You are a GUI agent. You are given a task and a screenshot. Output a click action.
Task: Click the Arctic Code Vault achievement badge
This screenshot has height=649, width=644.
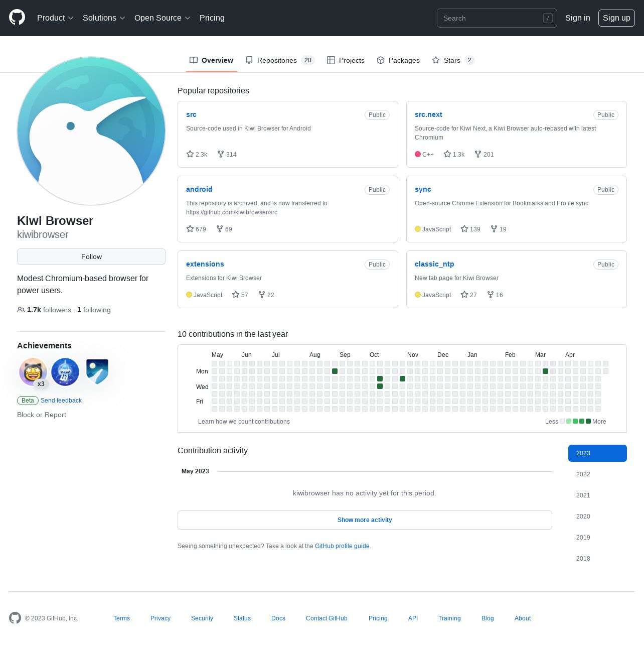pos(97,372)
